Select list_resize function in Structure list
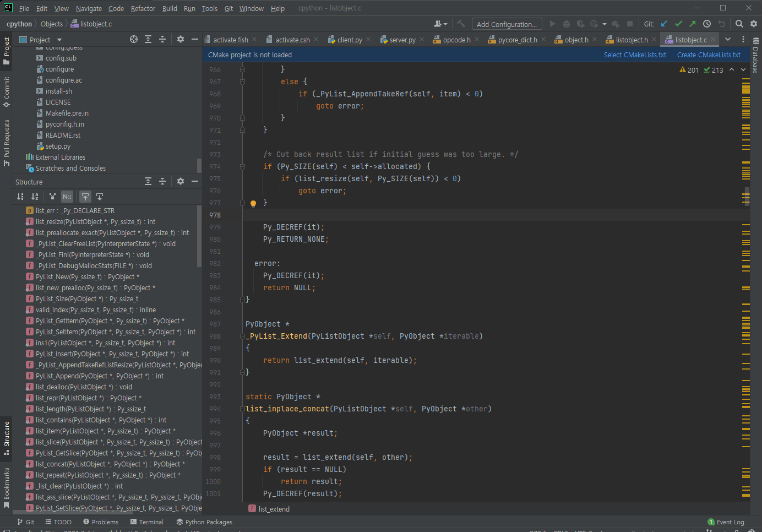 95,222
